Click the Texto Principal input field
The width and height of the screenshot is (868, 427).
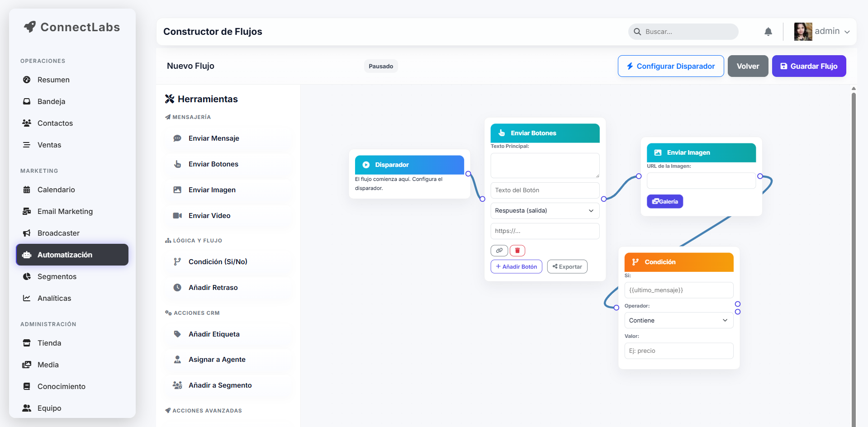545,166
